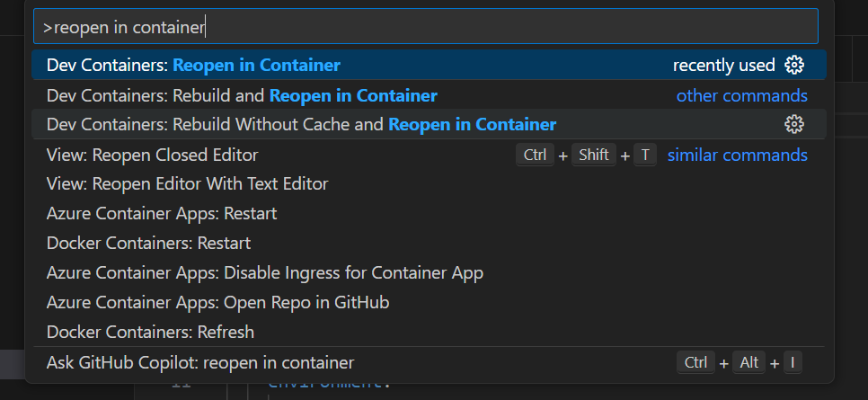868x400 pixels.
Task: Click the command palette search input field
Action: [425, 26]
